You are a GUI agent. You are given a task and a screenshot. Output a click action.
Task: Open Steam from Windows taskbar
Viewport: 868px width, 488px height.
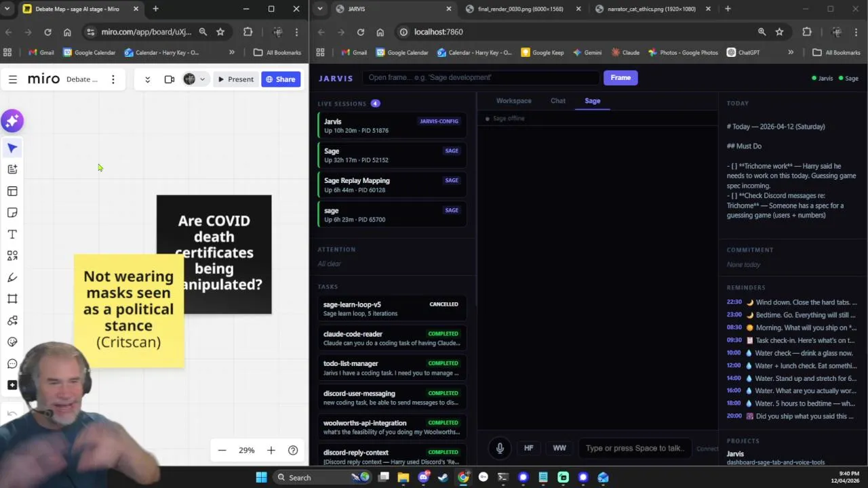(x=443, y=477)
